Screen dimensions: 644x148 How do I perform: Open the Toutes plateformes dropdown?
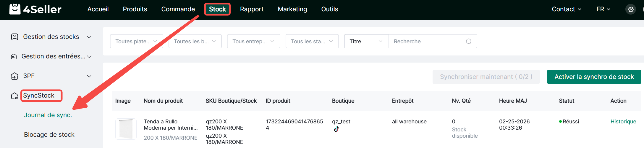pyautogui.click(x=136, y=42)
